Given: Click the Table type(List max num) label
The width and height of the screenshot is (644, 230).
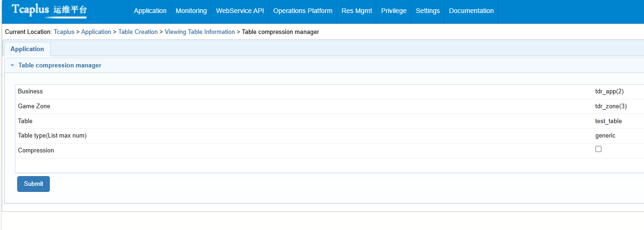Looking at the screenshot, I should click(52, 136).
